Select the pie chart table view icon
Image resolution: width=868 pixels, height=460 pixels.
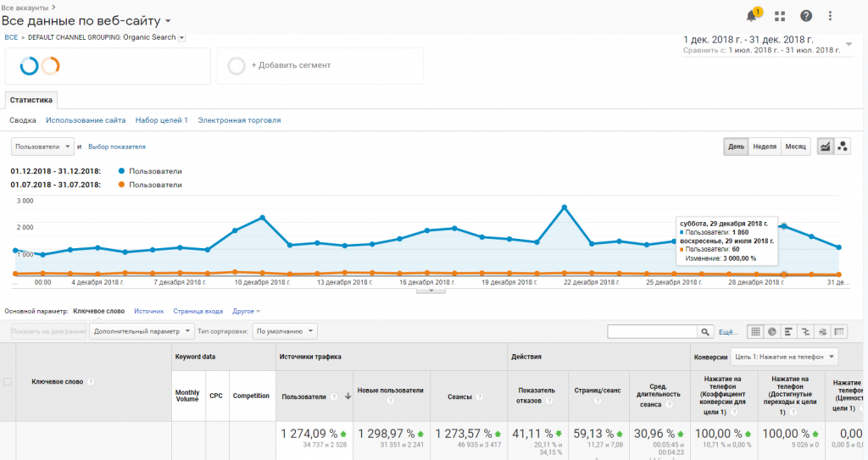[772, 331]
